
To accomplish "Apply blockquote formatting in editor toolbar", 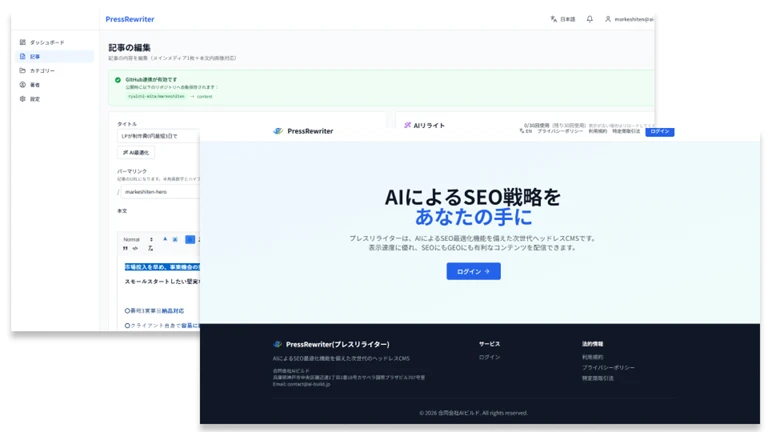I will point(125,248).
